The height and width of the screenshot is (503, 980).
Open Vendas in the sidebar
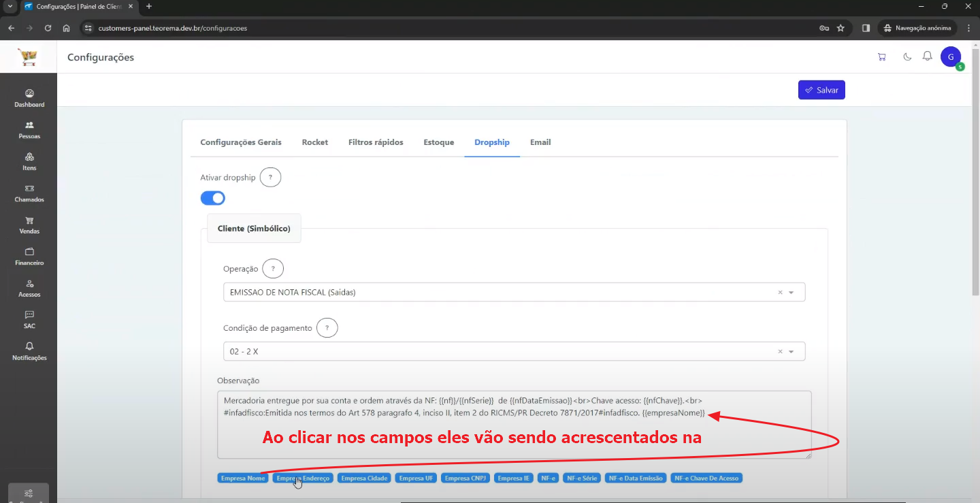[29, 225]
